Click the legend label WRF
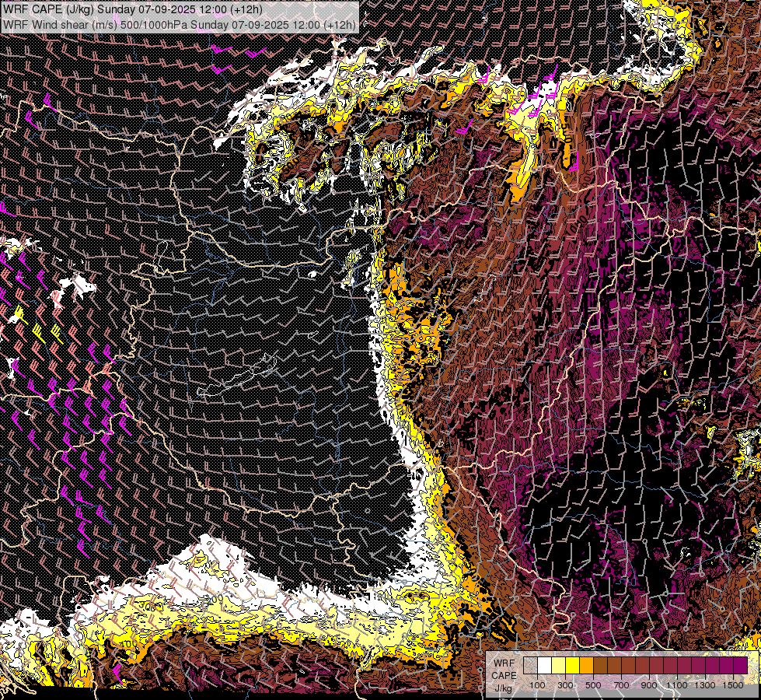 tap(504, 663)
